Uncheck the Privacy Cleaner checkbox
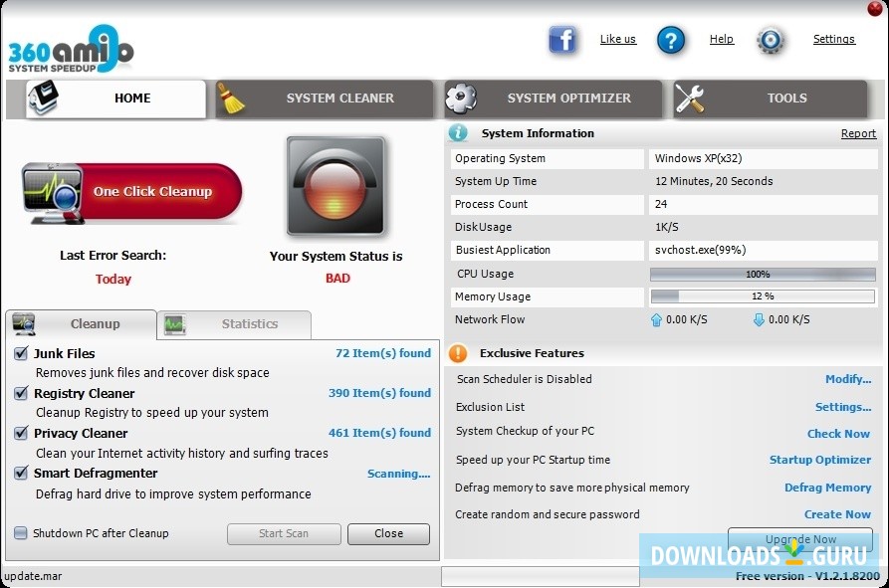Viewport: 889px width, 588px height. pyautogui.click(x=21, y=434)
